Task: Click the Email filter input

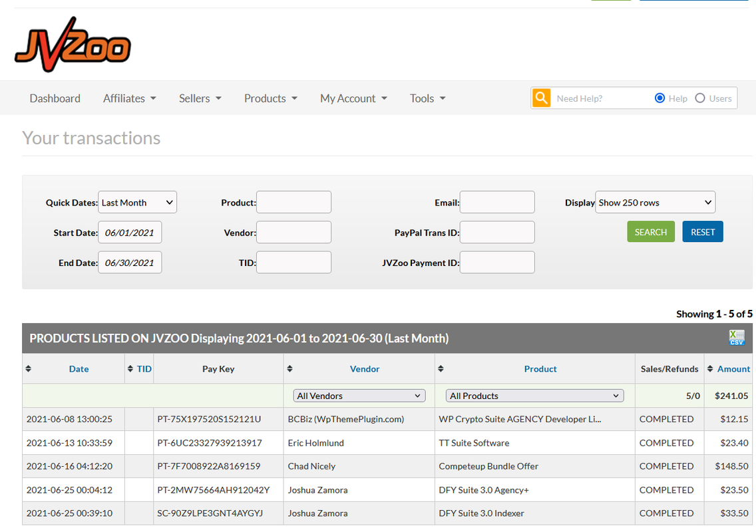Action: (x=497, y=202)
